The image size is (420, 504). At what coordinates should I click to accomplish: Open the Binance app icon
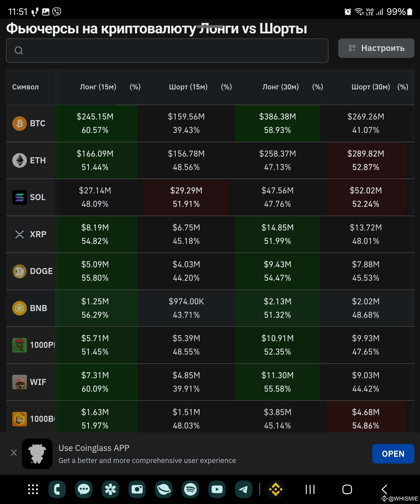276,489
